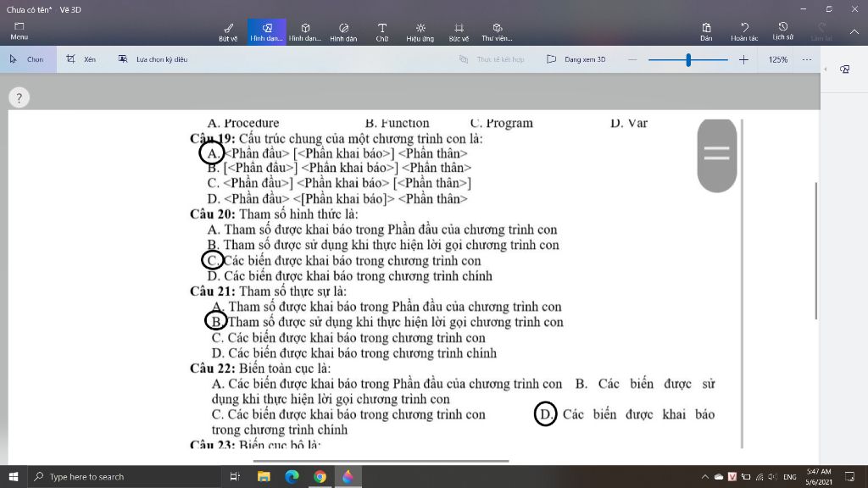
Task: Open the 3D shapes cube tab
Action: tap(305, 32)
